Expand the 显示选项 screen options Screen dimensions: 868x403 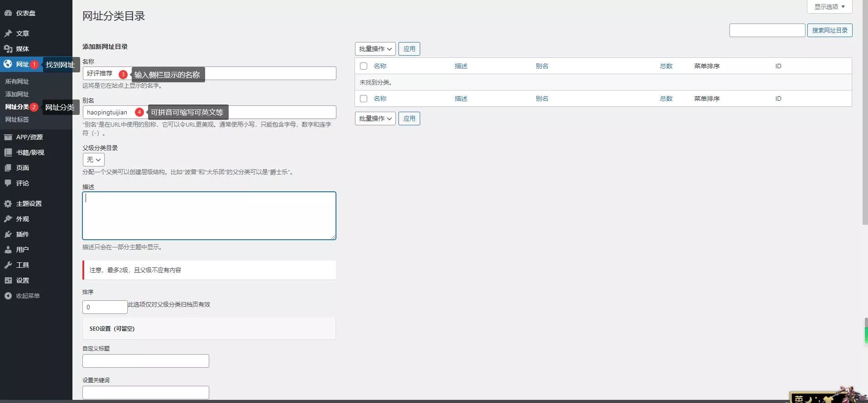(x=829, y=7)
